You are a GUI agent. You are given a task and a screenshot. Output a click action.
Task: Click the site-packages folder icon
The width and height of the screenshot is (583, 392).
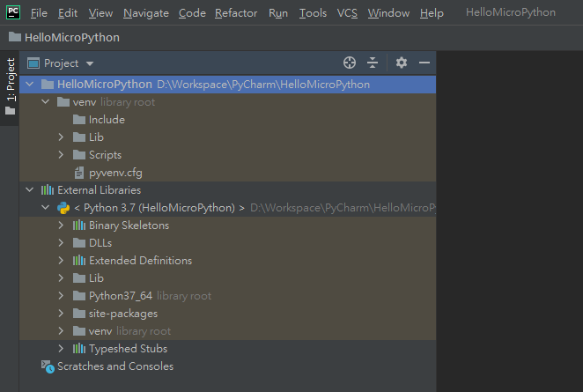(79, 313)
